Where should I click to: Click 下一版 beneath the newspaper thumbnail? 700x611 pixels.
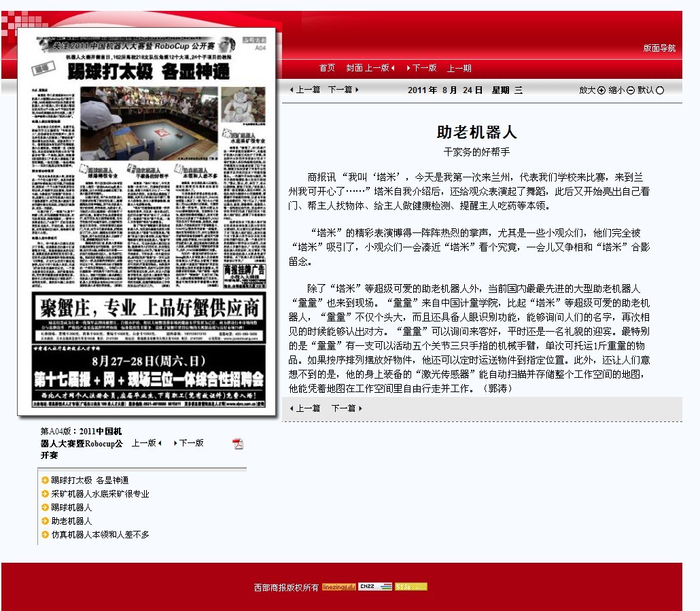[189, 443]
